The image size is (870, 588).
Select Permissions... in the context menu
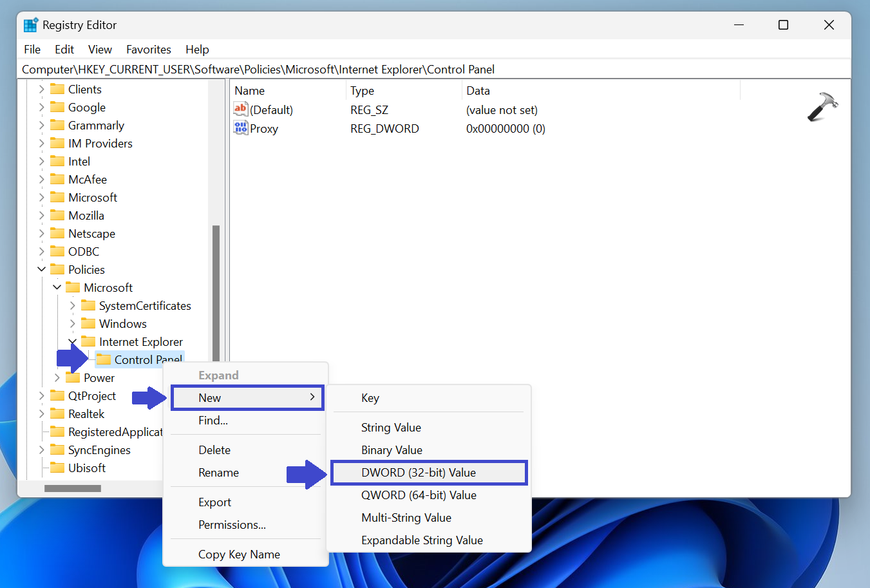coord(232,525)
